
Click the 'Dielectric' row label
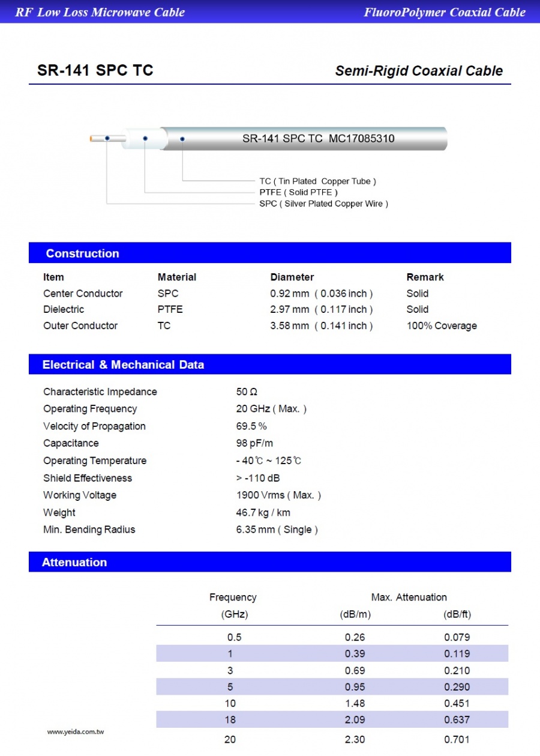coord(64,309)
